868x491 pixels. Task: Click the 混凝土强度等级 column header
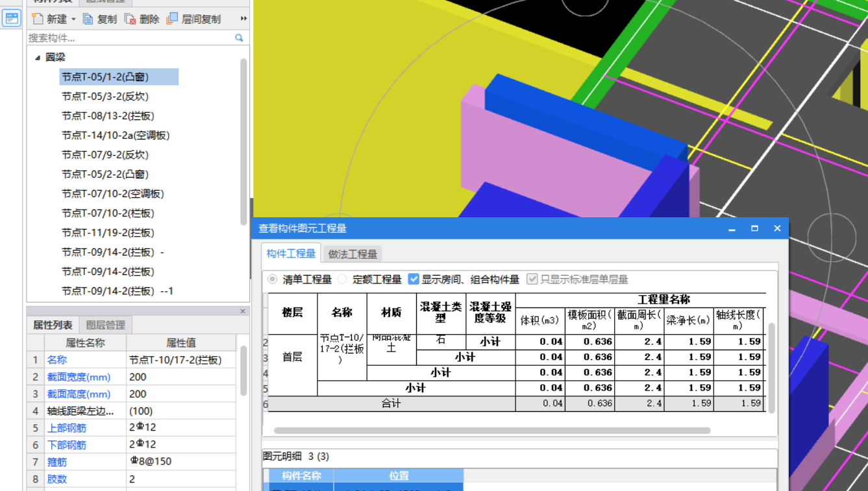(x=491, y=313)
